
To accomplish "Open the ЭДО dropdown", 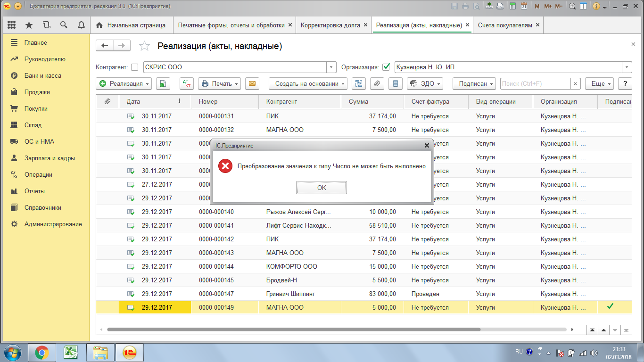I will (x=425, y=83).
